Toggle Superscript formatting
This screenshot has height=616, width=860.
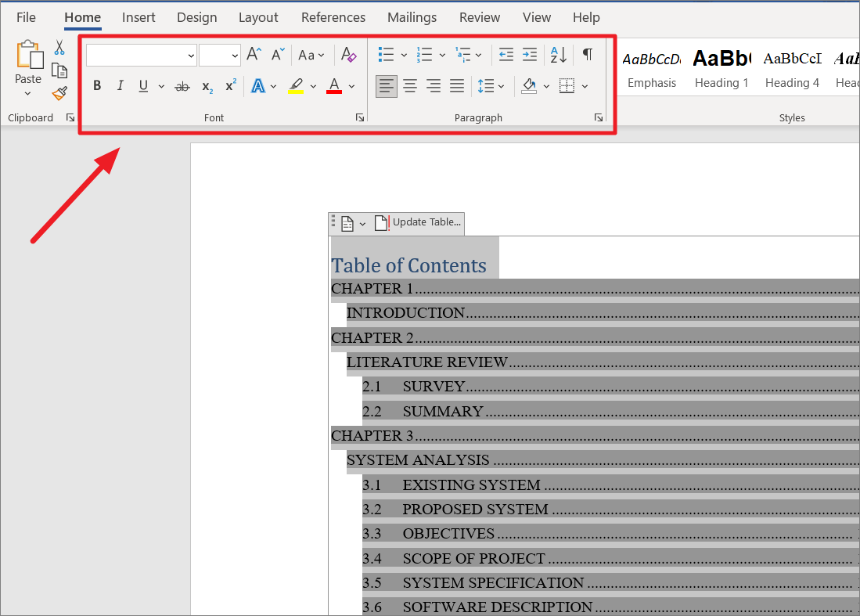(229, 85)
